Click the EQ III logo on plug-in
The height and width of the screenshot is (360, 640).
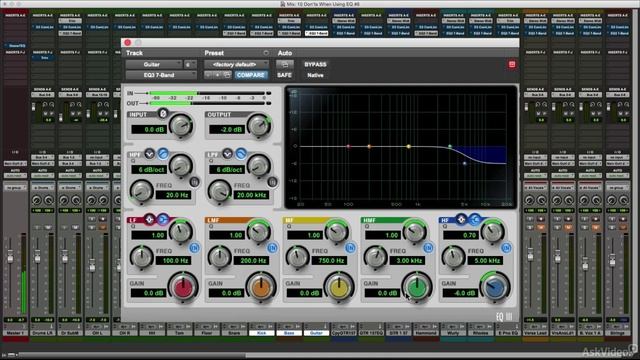[504, 317]
